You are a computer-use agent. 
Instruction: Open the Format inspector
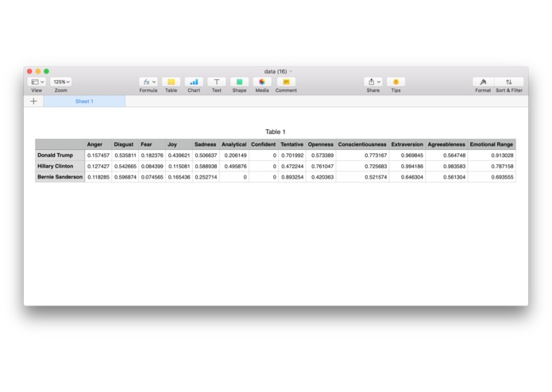point(483,82)
